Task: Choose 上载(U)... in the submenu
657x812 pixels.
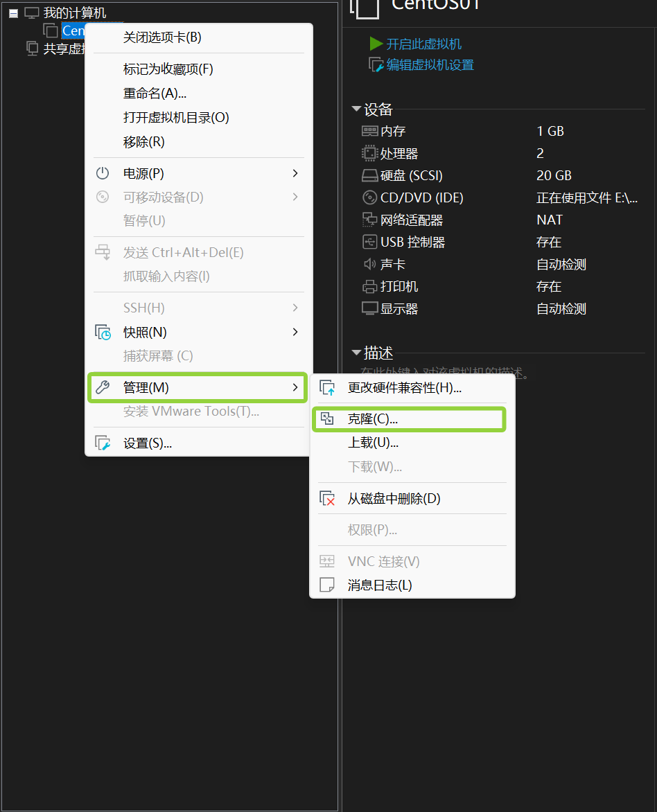Action: (x=373, y=443)
